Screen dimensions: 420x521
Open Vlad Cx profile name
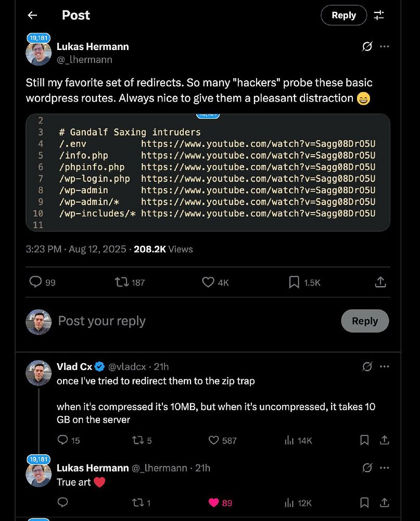coord(74,366)
